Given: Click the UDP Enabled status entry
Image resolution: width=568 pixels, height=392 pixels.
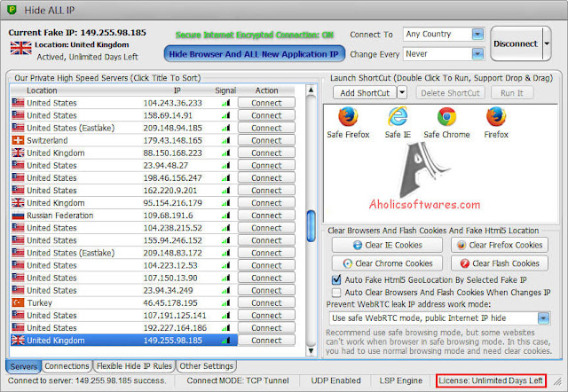Looking at the screenshot, I should click(335, 380).
